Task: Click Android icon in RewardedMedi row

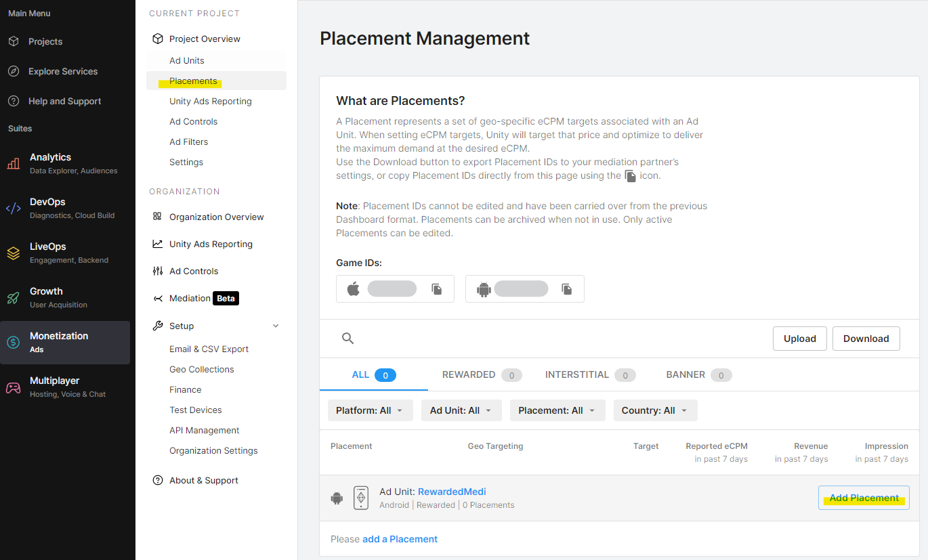Action: (337, 498)
